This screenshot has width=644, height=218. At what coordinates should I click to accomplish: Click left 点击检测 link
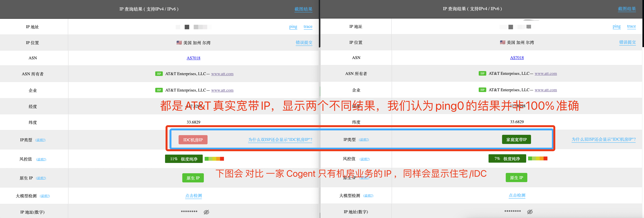point(193,196)
